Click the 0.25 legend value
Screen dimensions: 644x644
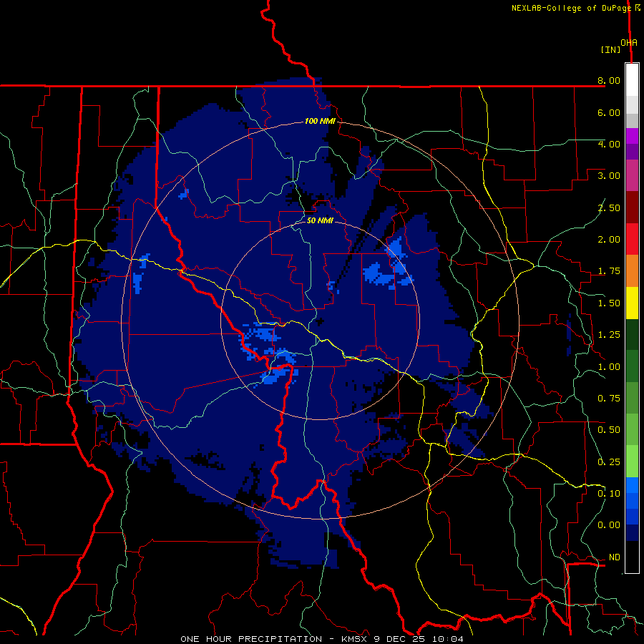coord(609,462)
